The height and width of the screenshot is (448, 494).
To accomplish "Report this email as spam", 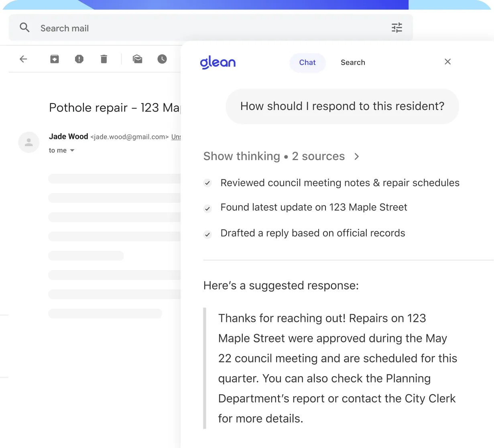I will [79, 59].
